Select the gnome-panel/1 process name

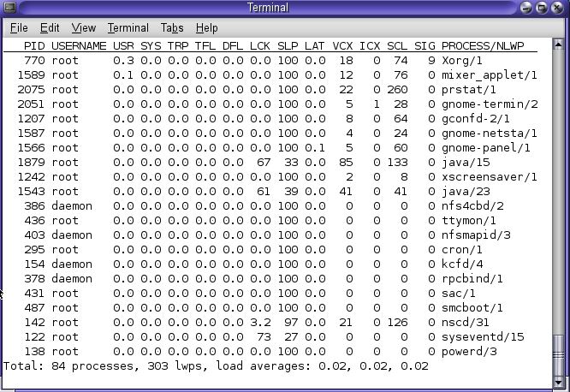[x=486, y=147]
